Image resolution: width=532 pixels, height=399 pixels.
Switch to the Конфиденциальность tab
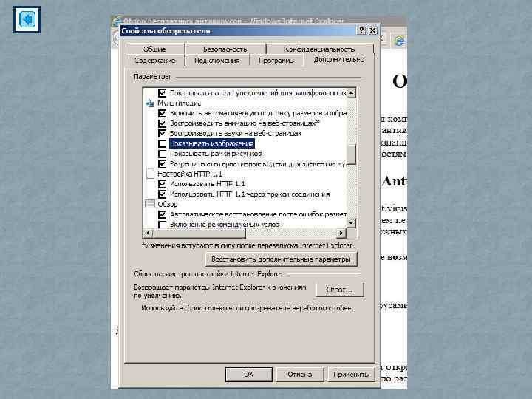tap(320, 50)
